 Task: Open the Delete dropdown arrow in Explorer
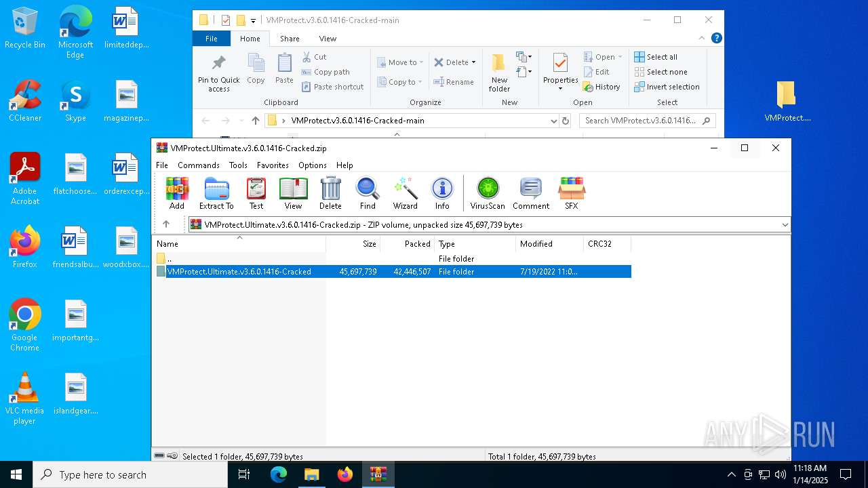point(473,62)
